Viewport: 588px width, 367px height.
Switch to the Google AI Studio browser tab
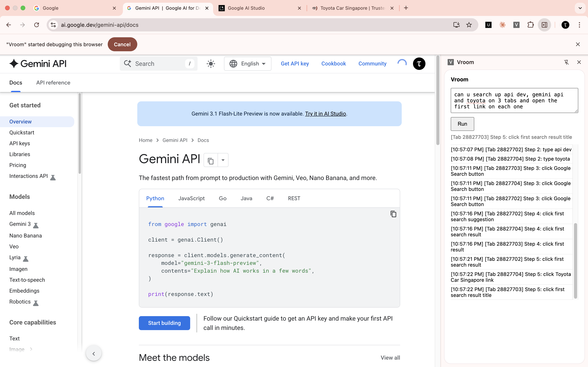pos(246,8)
